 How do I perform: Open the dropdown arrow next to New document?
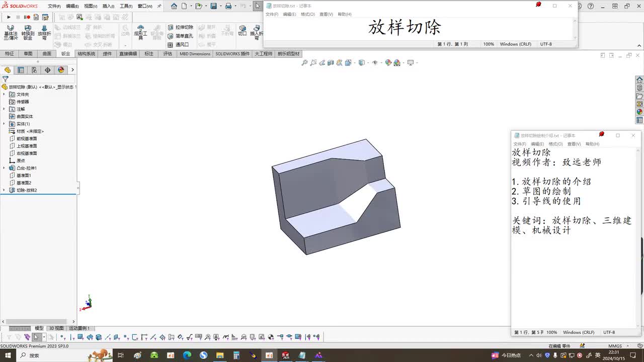191,6
